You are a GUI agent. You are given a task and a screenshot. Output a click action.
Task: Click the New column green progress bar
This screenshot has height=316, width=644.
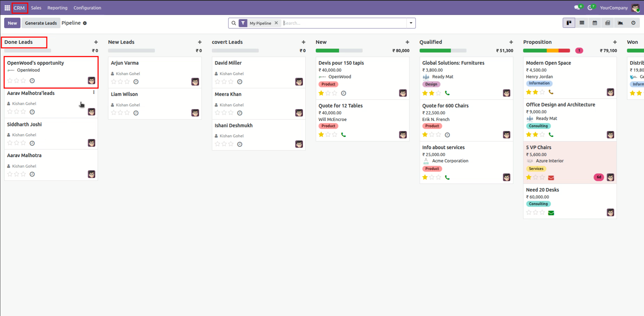tap(327, 51)
